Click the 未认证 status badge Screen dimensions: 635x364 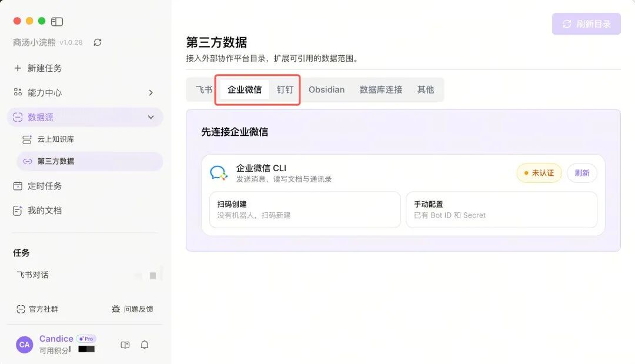tap(539, 173)
